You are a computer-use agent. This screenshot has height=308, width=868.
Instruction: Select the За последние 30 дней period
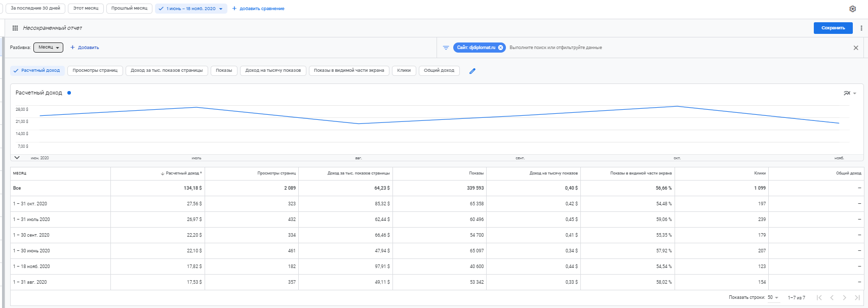[35, 9]
